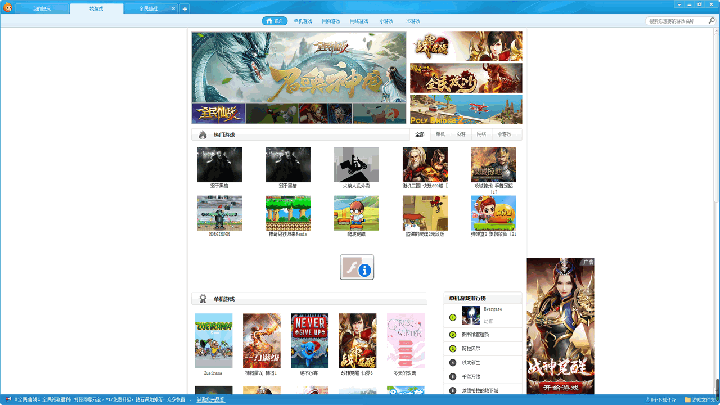Open the Never Give Up game

[x=309, y=340]
